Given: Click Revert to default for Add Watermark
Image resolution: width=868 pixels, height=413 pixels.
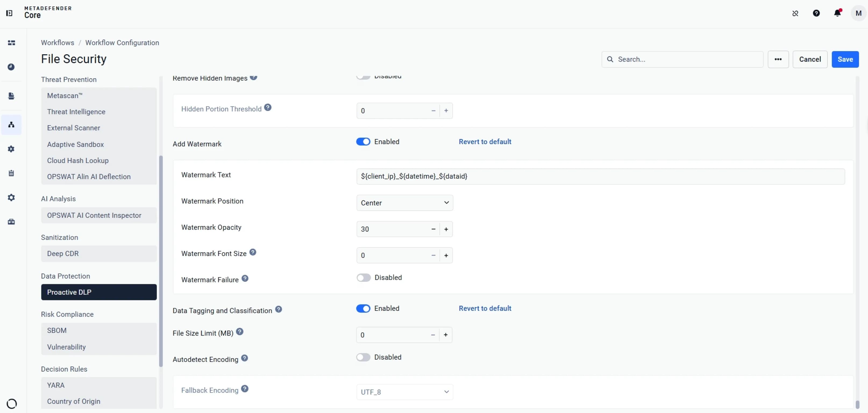Looking at the screenshot, I should (485, 141).
